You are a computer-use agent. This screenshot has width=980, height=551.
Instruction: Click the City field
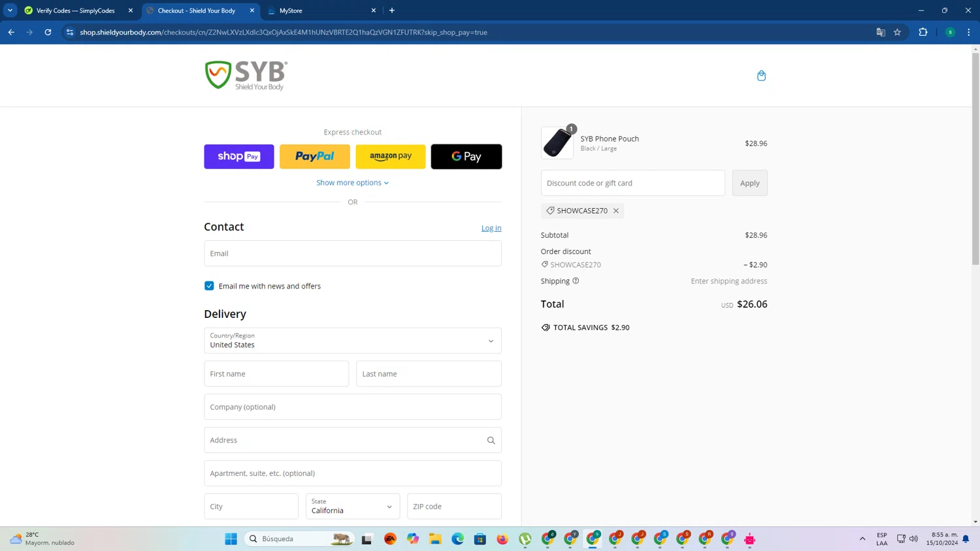coord(251,507)
